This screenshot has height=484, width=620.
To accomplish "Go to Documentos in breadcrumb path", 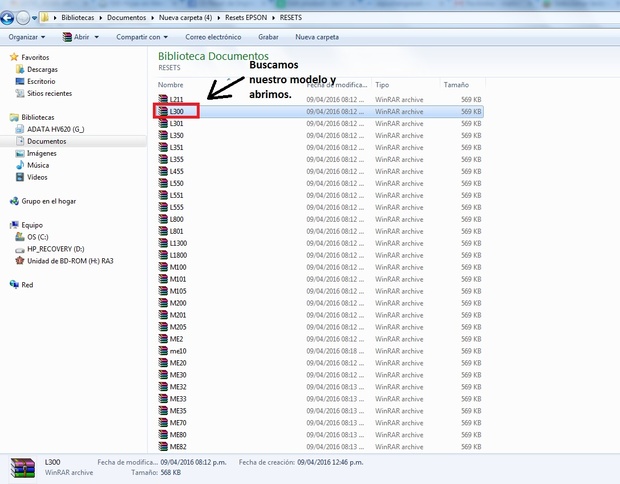I will 126,17.
